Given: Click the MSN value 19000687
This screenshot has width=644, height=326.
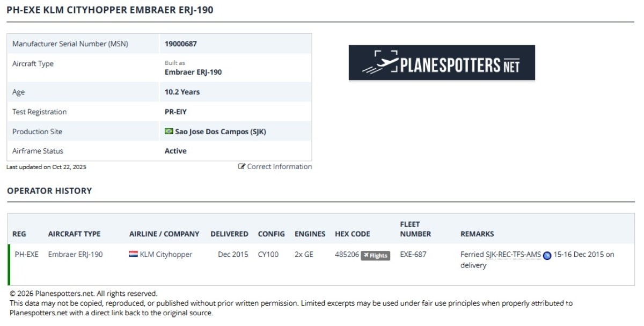Looking at the screenshot, I should [181, 44].
